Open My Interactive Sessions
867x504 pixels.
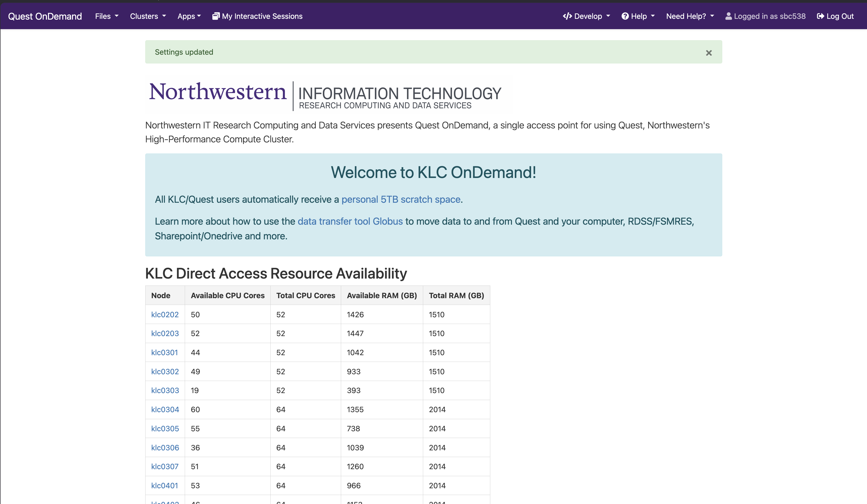[257, 16]
